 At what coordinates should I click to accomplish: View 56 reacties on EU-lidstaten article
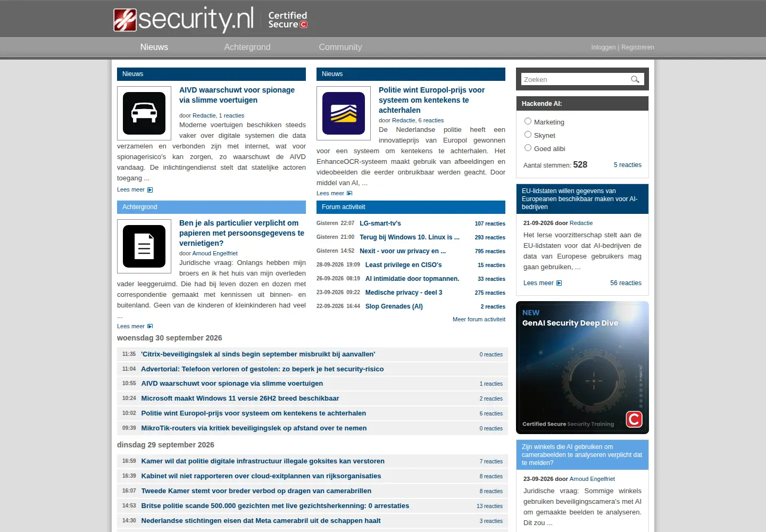click(626, 283)
